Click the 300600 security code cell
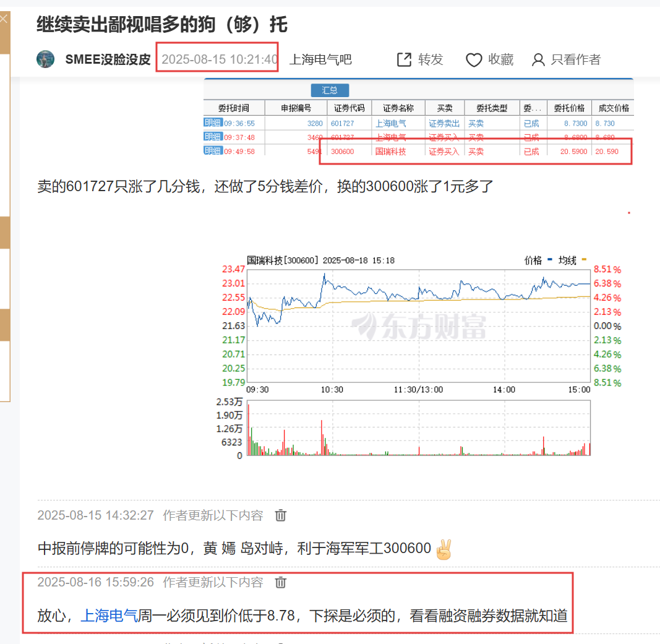Image resolution: width=660 pixels, height=644 pixels. (x=342, y=152)
